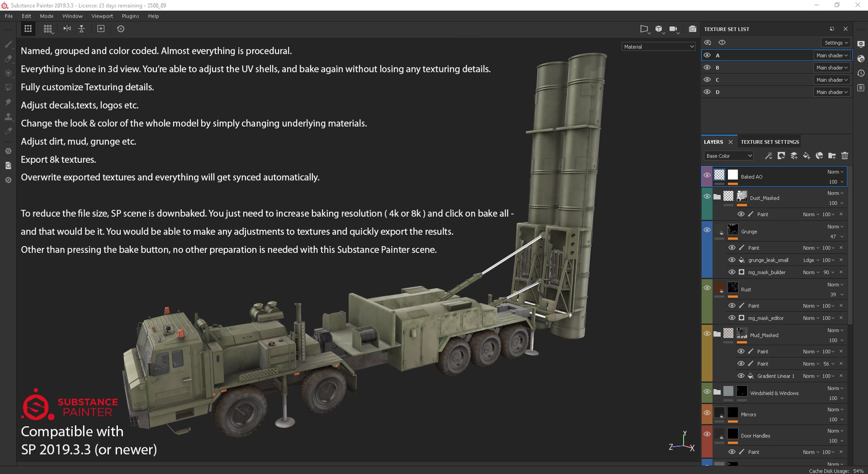Image resolution: width=868 pixels, height=474 pixels.
Task: Open the File menu
Action: 9,16
